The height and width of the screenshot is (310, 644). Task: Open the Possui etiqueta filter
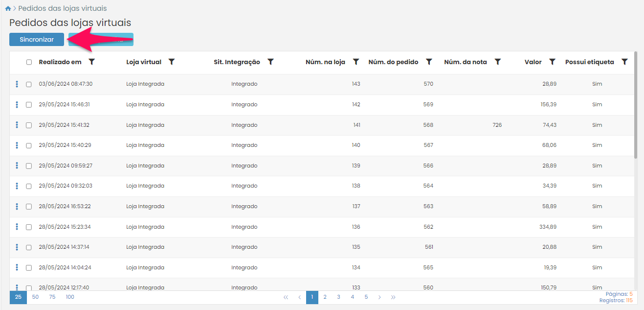point(624,62)
